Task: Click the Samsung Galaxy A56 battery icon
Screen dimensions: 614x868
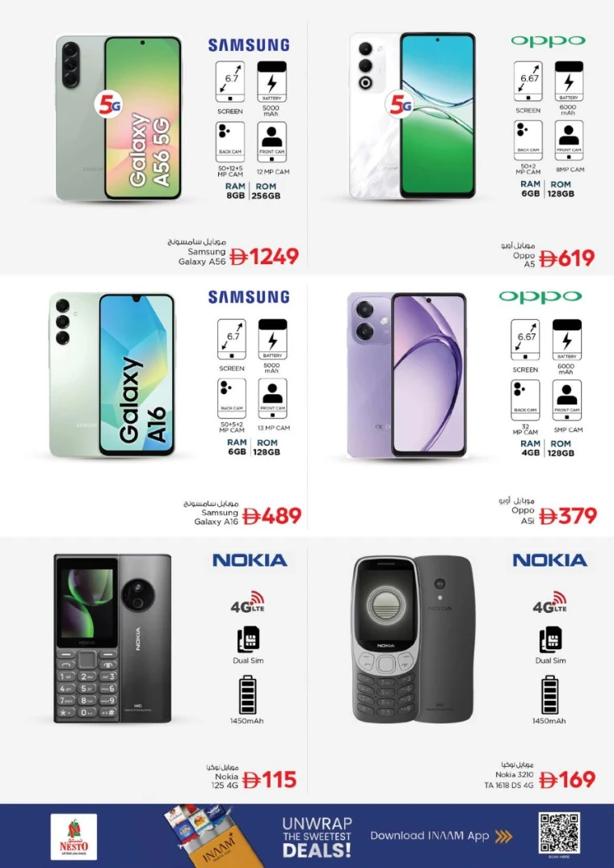Action: click(271, 82)
